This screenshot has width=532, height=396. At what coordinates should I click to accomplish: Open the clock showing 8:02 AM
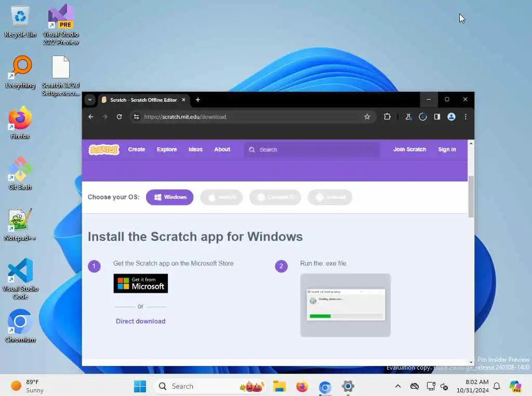tap(473, 386)
